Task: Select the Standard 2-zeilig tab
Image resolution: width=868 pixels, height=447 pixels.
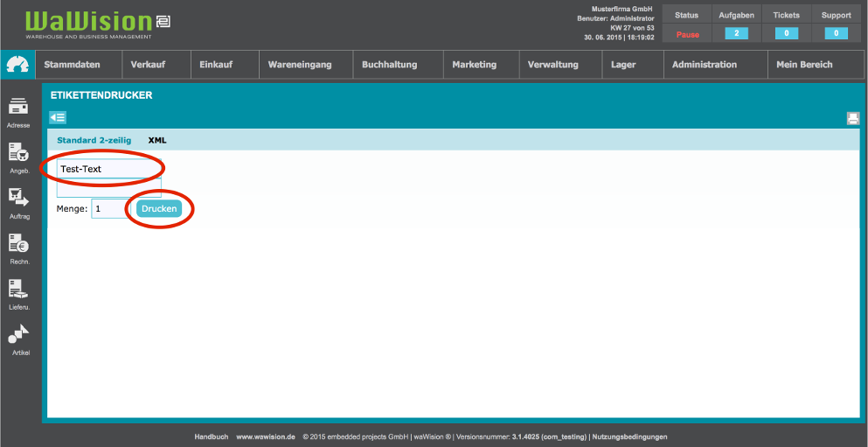Action: [94, 140]
